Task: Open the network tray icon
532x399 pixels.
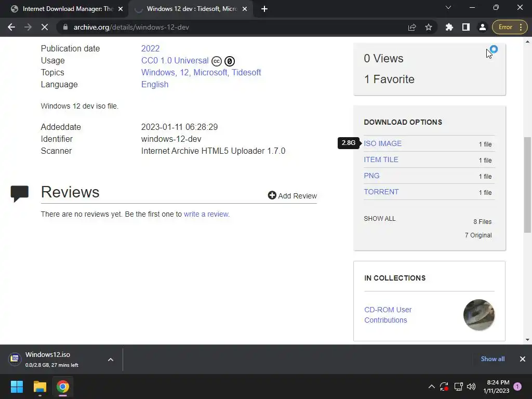Action: pos(458,387)
